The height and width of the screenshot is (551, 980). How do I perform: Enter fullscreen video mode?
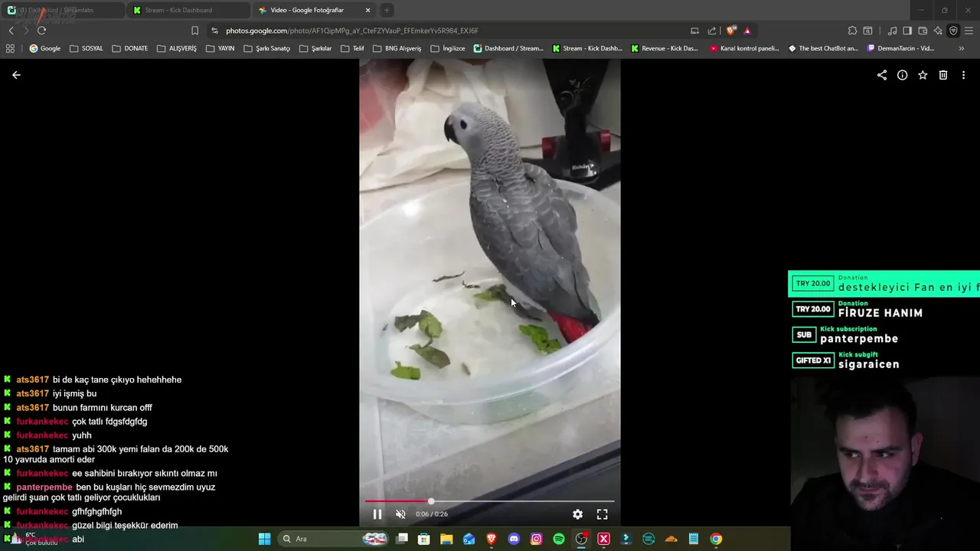coord(602,514)
